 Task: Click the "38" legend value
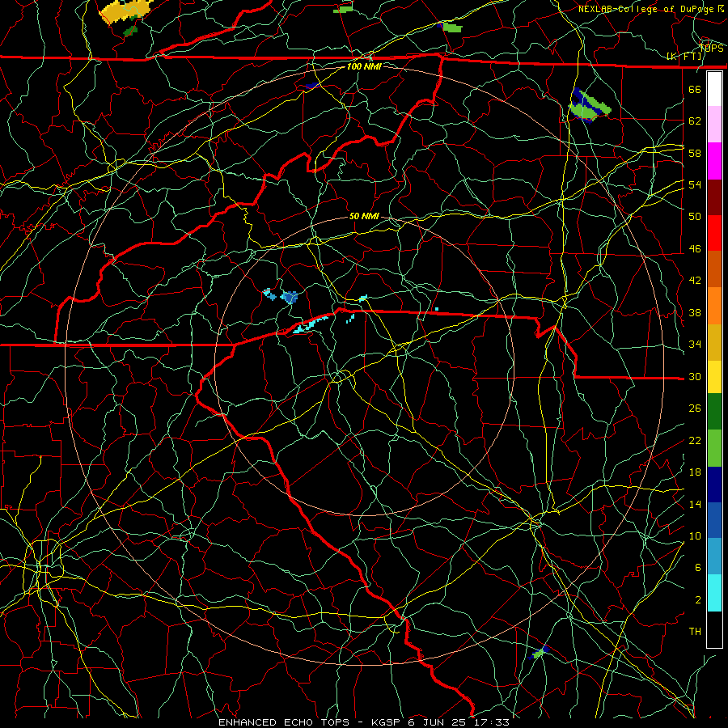point(695,312)
